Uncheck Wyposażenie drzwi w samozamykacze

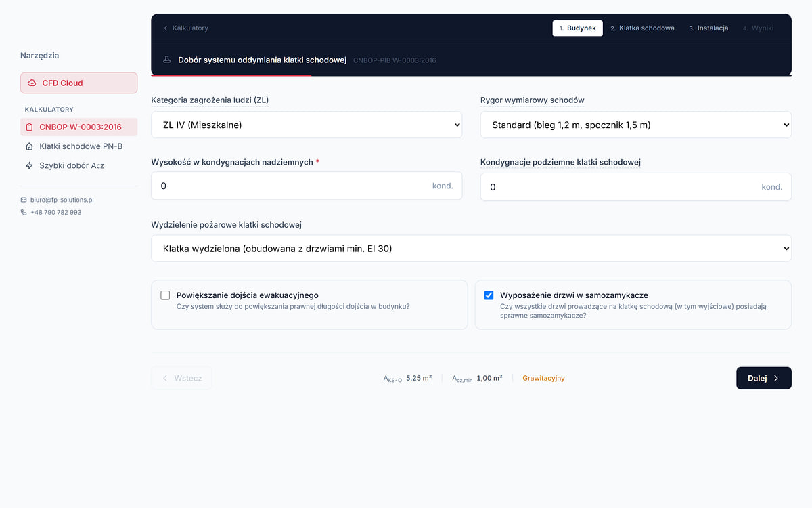click(x=489, y=295)
